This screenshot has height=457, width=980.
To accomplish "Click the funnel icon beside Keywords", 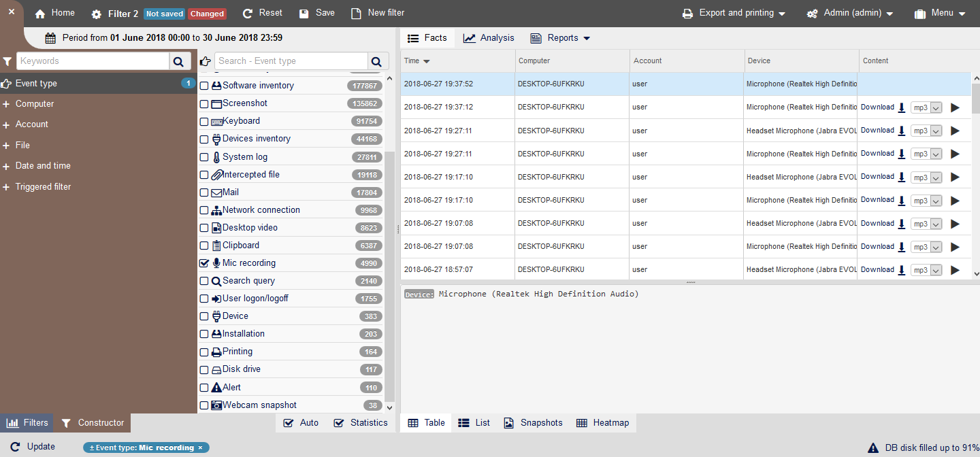I will 7,61.
